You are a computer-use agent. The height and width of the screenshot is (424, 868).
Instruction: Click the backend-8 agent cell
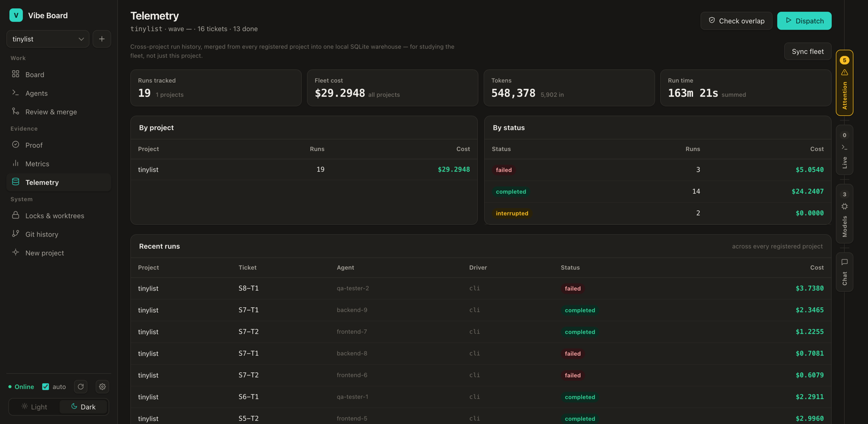(352, 354)
